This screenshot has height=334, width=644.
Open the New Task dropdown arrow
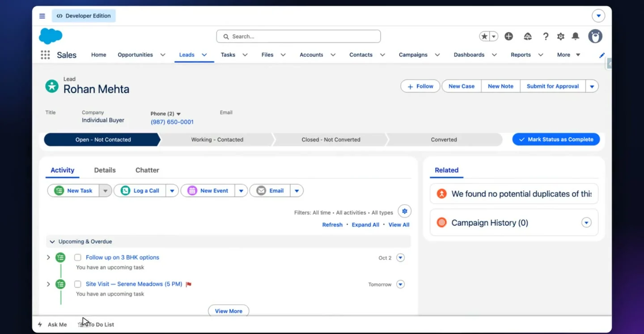point(106,191)
